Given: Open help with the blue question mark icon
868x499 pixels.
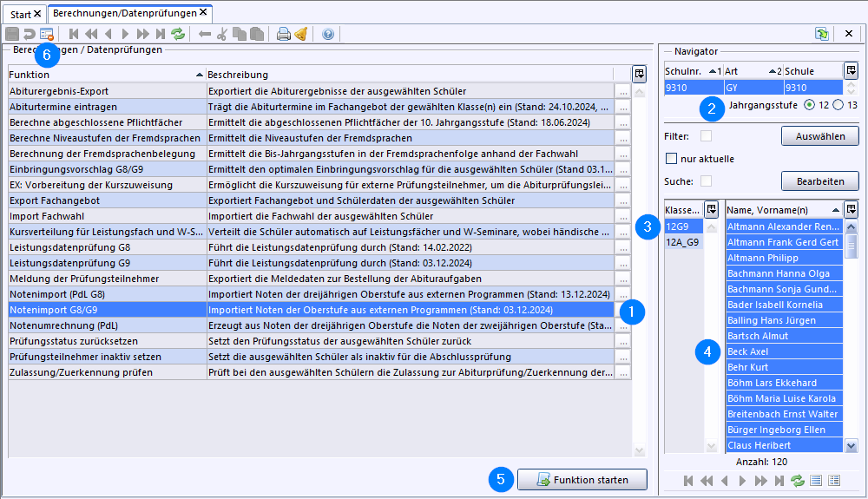Looking at the screenshot, I should pyautogui.click(x=328, y=35).
